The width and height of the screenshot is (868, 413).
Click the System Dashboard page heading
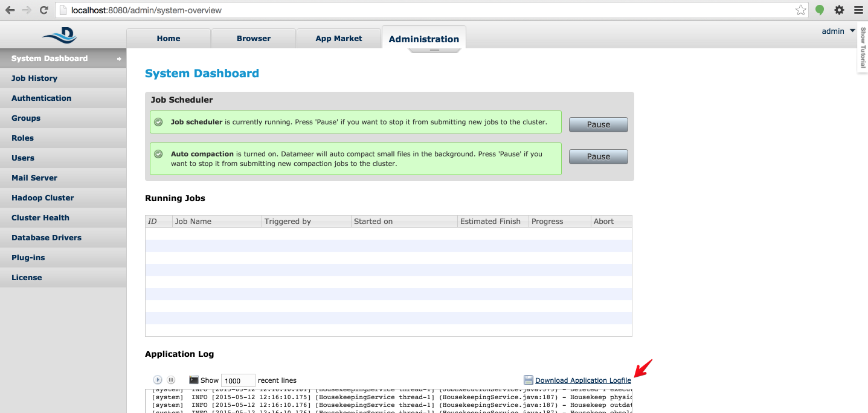tap(202, 74)
